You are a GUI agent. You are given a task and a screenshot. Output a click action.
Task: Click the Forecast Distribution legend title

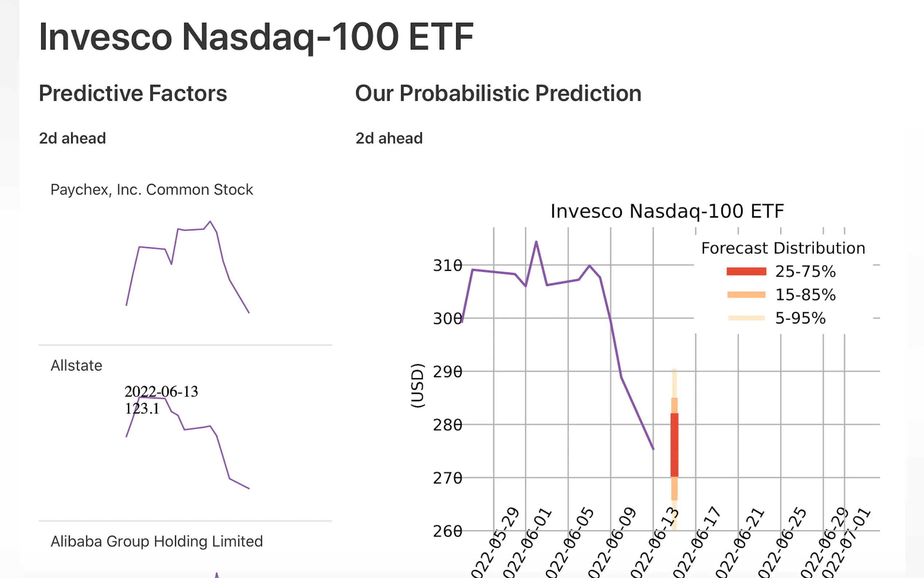tap(783, 248)
